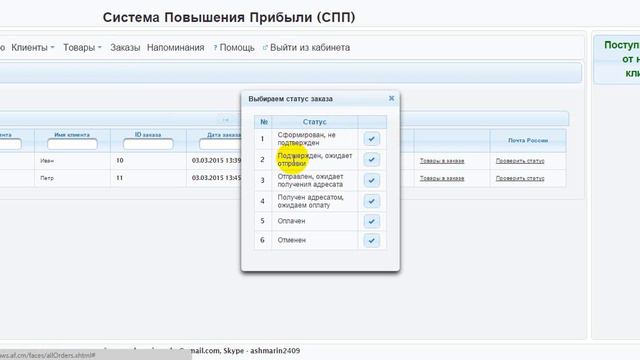Click checkmark for 'Получен адресатом, ожидаем оплату'
The image size is (640, 360).
[371, 201]
